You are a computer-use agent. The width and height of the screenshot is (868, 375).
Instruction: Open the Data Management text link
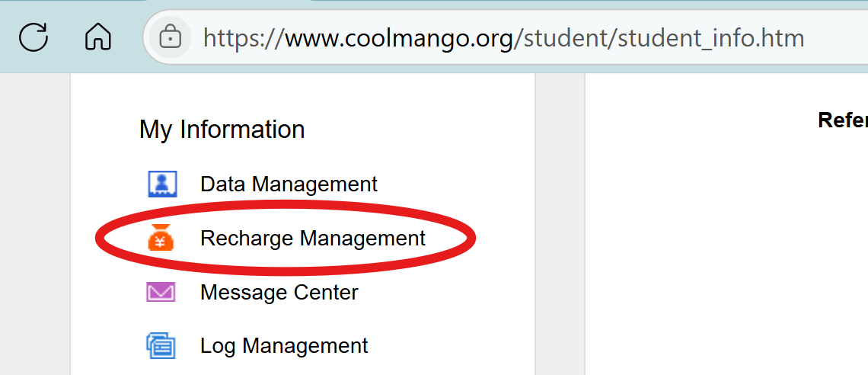(x=289, y=184)
